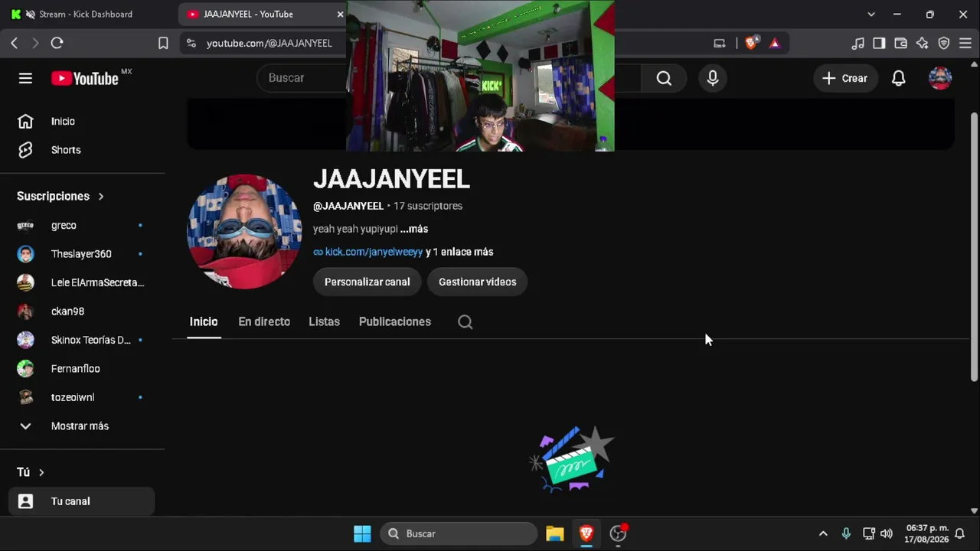Click the JAAJANYEEL channel profile picture

(x=244, y=232)
